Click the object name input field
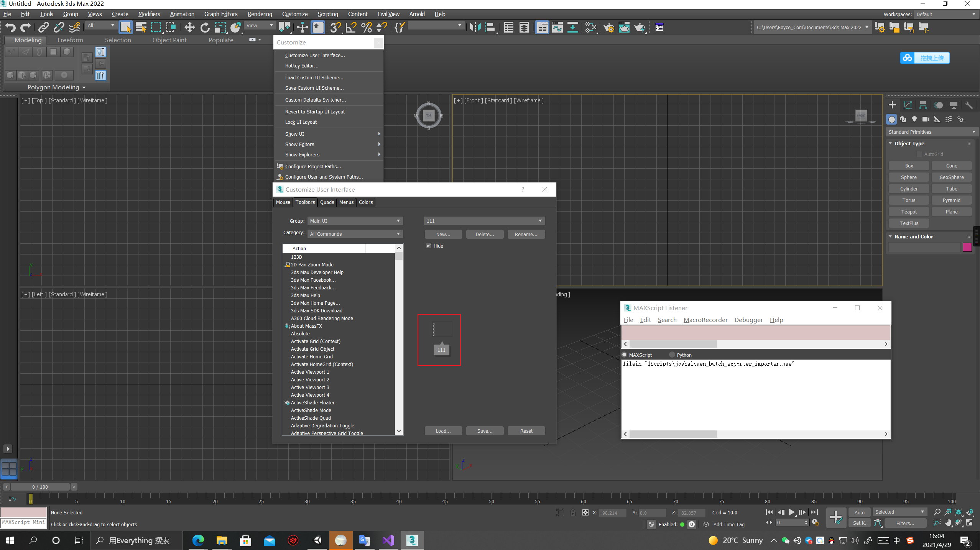Viewport: 980px width, 550px height. click(x=924, y=247)
